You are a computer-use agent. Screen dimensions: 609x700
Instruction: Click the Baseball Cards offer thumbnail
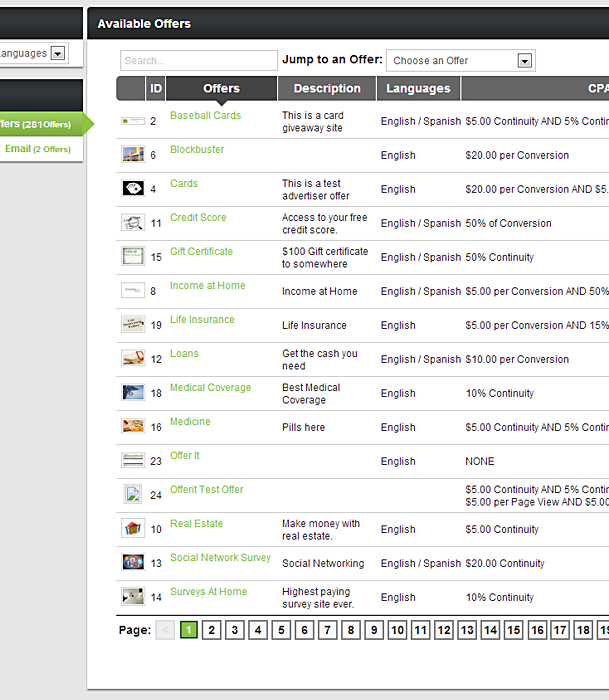pos(132,121)
